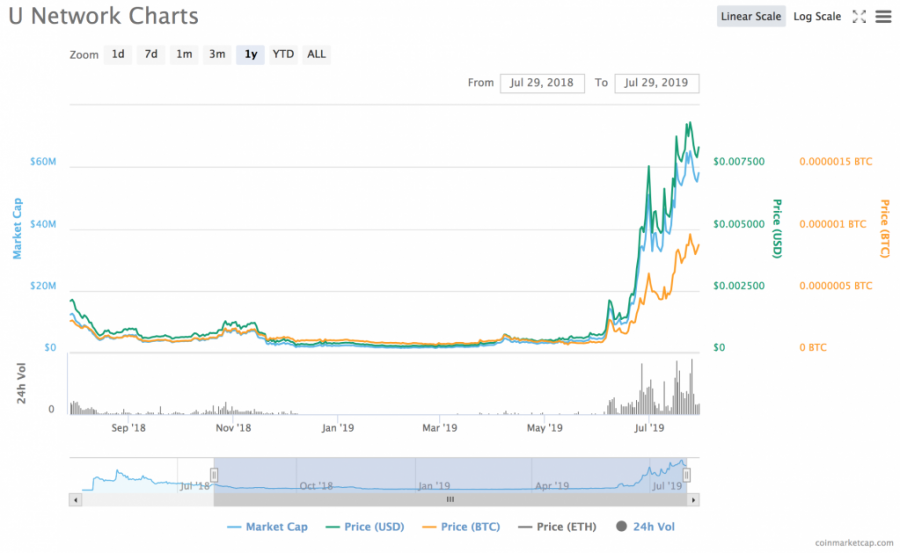Click the coinmarketcap.com credit link
Viewport: 900px width, 553px height.
pos(854,543)
